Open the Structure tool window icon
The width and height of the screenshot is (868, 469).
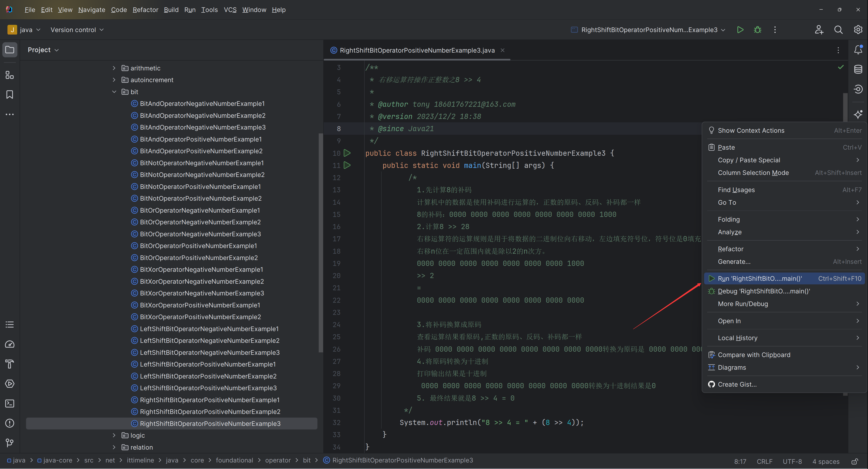(10, 75)
